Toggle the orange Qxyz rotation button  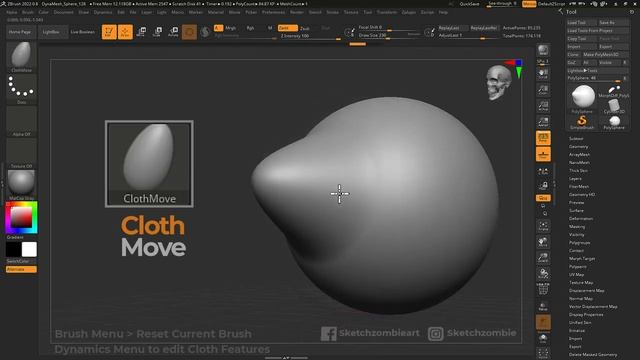pos(543,198)
